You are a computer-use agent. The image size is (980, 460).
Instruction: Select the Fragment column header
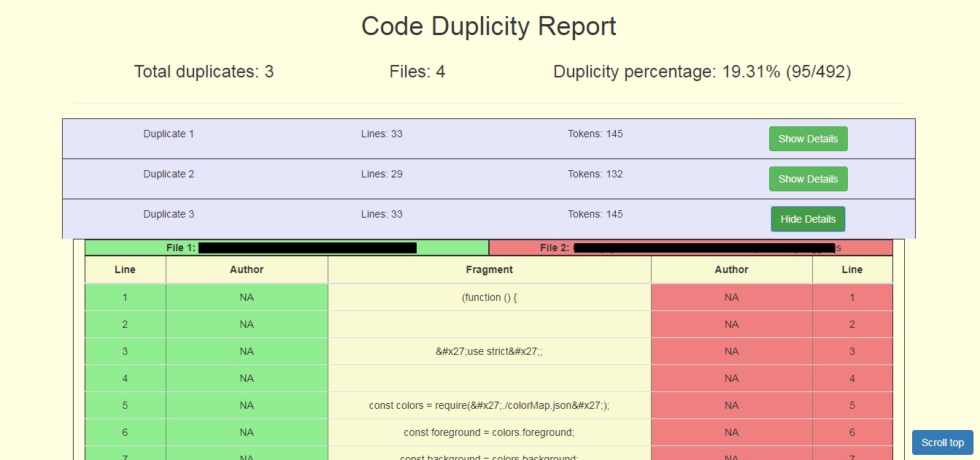(489, 269)
